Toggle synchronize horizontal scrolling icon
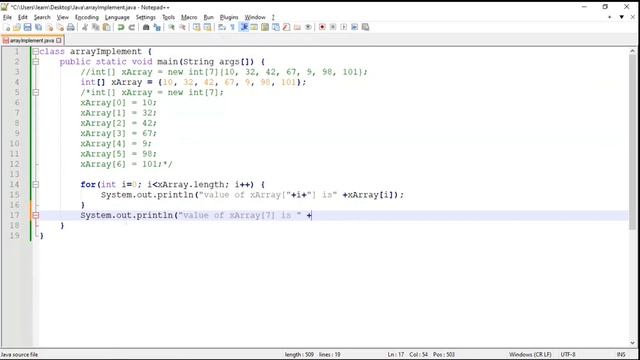 [207, 27]
